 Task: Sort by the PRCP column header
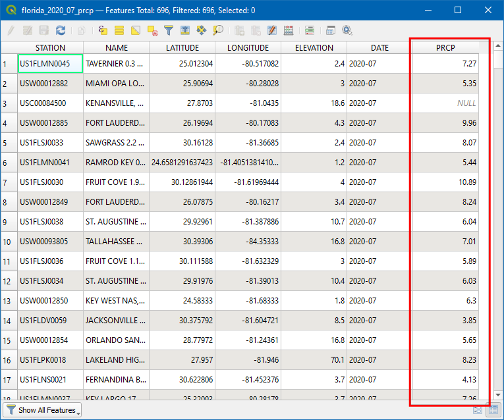point(445,48)
